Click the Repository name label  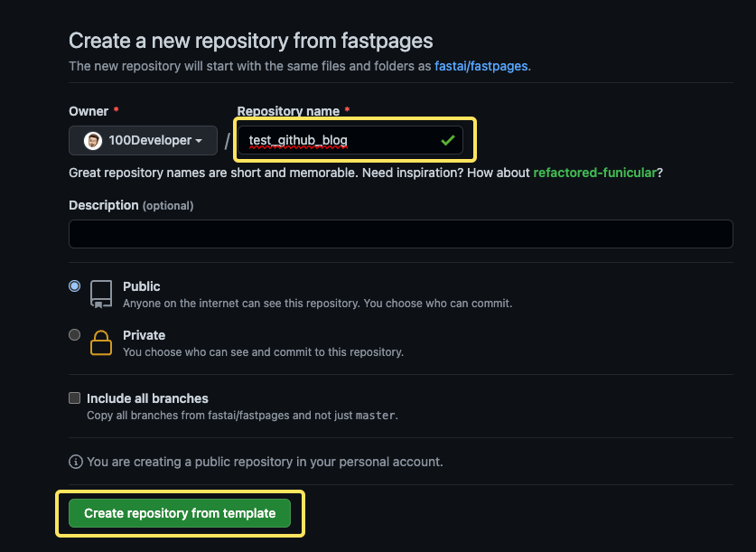click(288, 111)
